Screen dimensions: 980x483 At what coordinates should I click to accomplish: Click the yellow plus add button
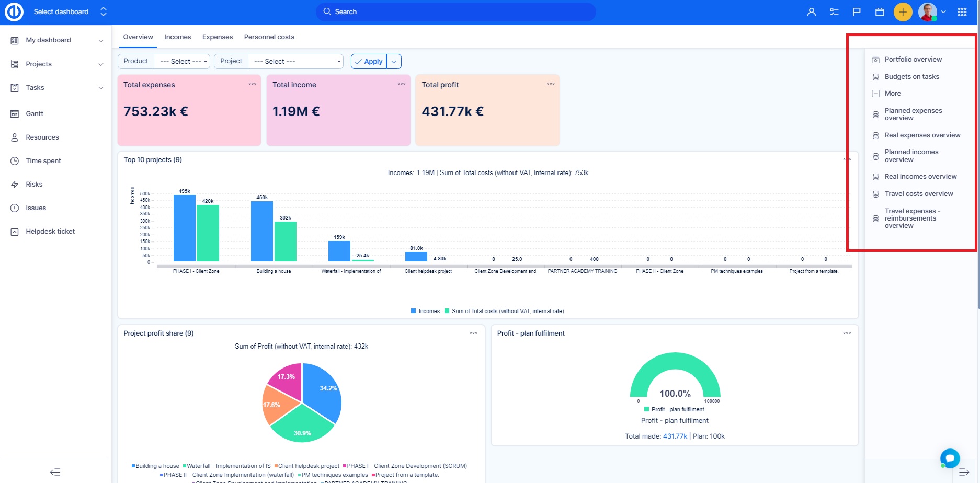903,12
